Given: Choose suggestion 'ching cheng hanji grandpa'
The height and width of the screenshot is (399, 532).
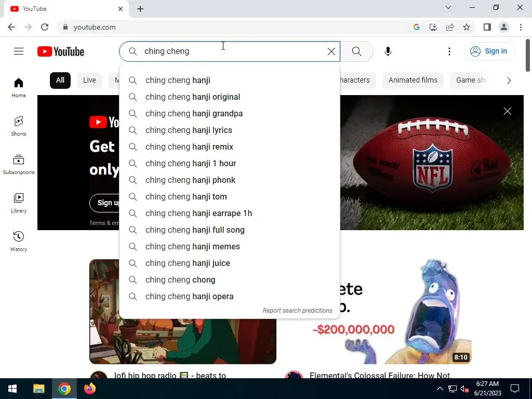Looking at the screenshot, I should (230, 114).
